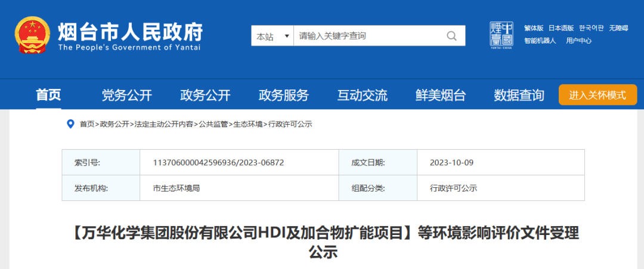Open the 党务公开 navigation tab
This screenshot has width=644, height=269.
pyautogui.click(x=127, y=95)
